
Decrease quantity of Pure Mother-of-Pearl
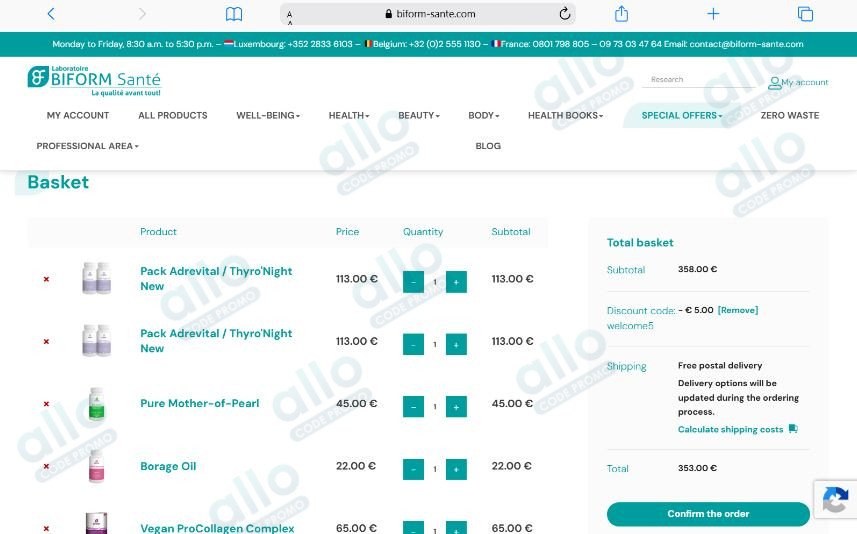click(x=413, y=407)
